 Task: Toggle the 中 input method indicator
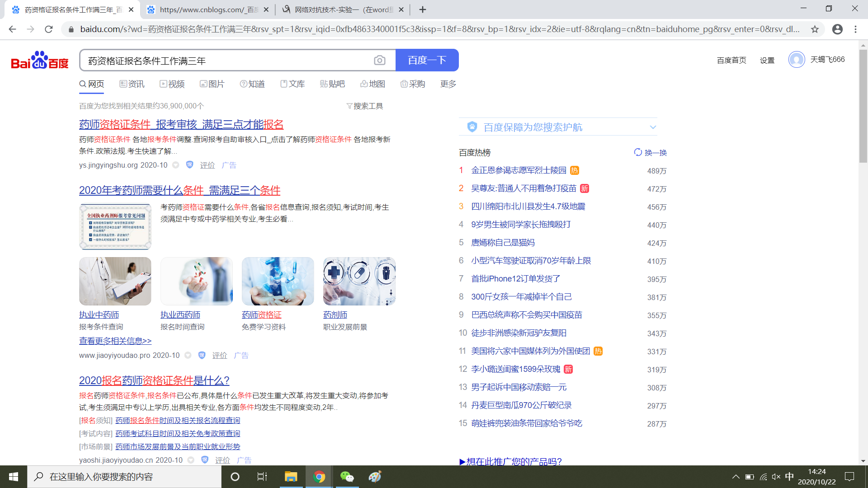click(789, 477)
